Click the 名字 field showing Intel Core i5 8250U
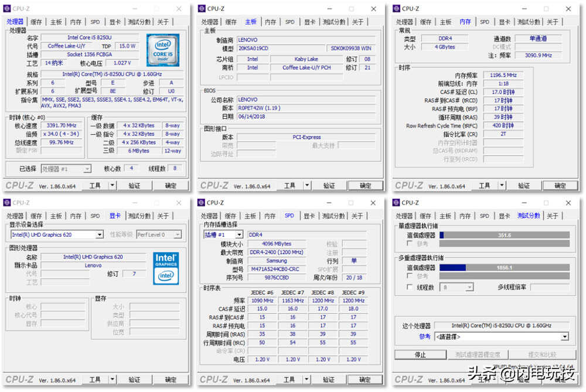 click(x=90, y=38)
